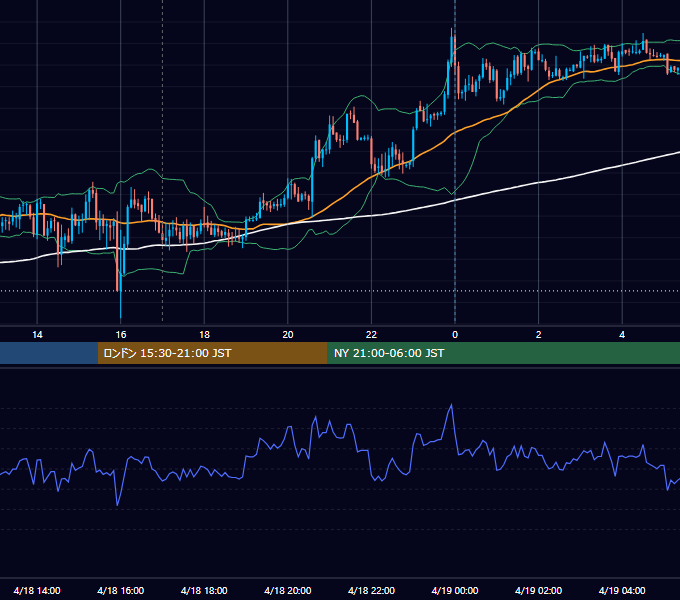
Task: Click the 4/18 14:00 time label
Action: tap(37, 590)
